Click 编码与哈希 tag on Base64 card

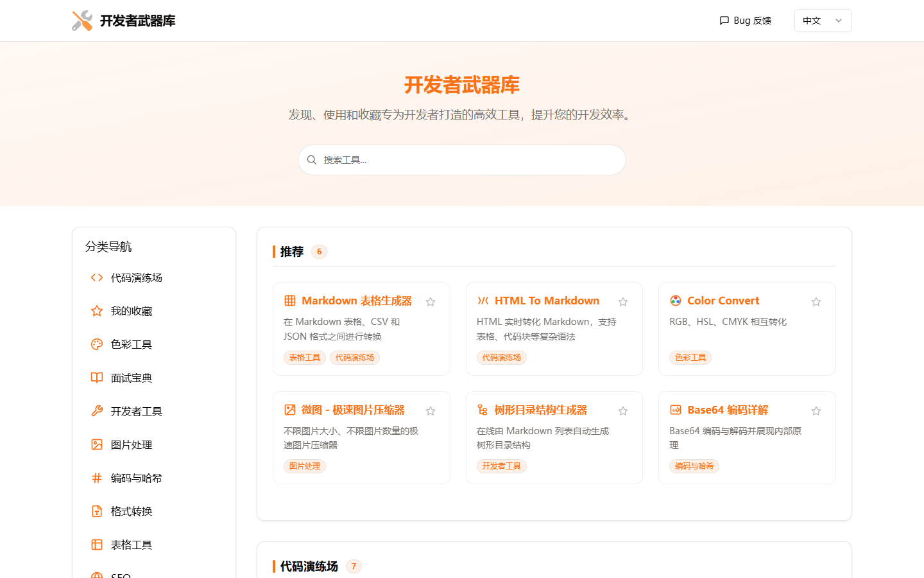[694, 466]
